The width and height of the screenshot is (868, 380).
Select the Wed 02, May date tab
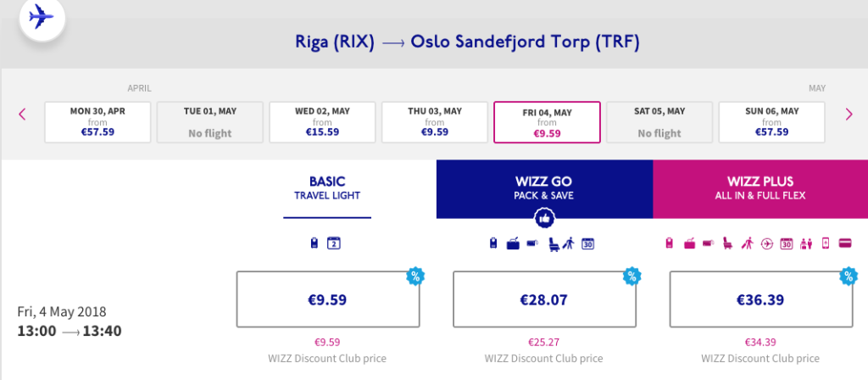(x=322, y=122)
